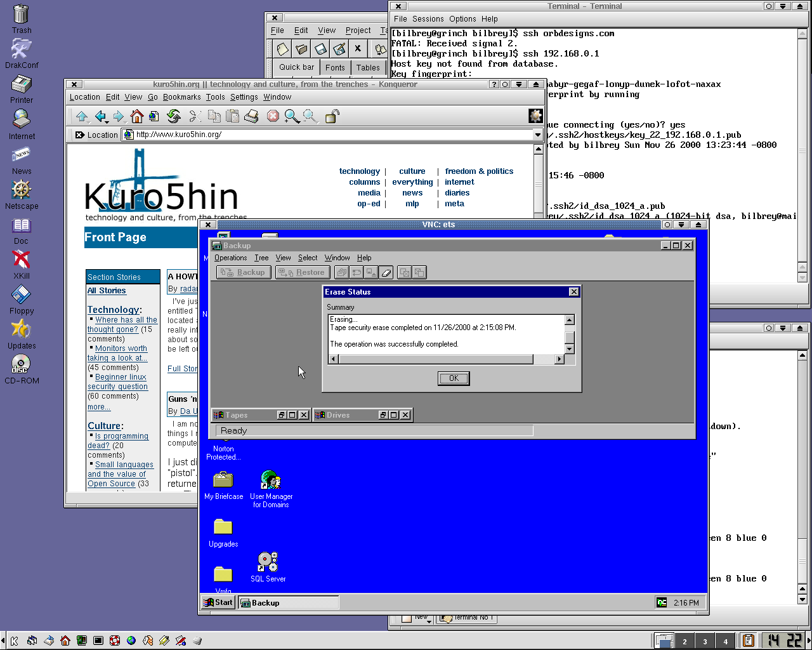Expand the Location URL dropdown arrow

pyautogui.click(x=538, y=135)
